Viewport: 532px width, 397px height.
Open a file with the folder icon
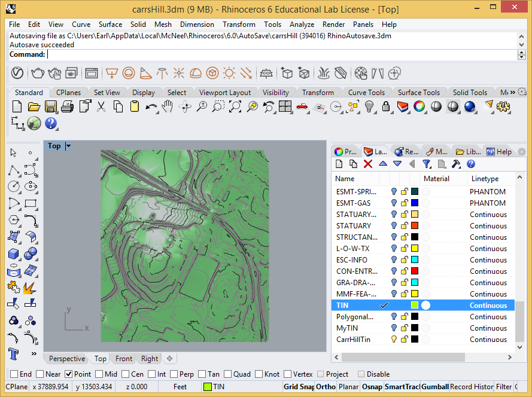coord(34,107)
